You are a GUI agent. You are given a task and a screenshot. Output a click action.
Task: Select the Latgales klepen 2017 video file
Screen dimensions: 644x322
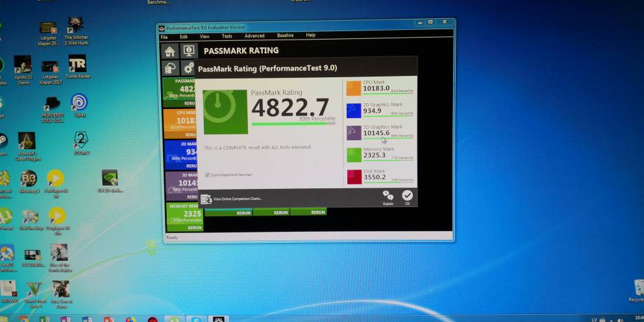pos(50,73)
